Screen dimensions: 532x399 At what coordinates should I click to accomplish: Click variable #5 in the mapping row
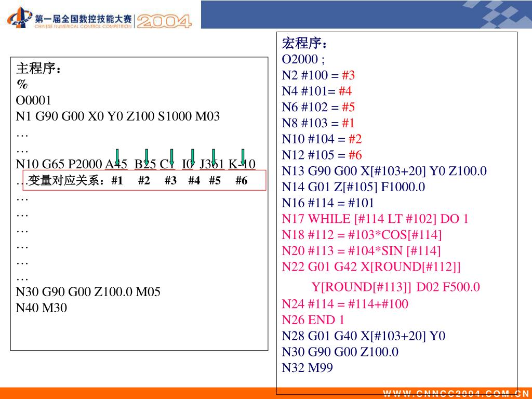click(215, 180)
